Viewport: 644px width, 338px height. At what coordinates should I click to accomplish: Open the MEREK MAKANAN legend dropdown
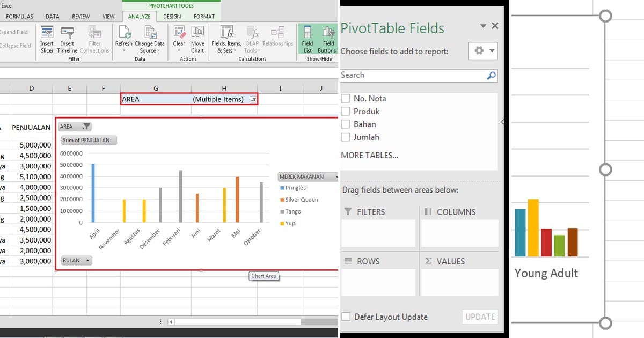coord(337,176)
